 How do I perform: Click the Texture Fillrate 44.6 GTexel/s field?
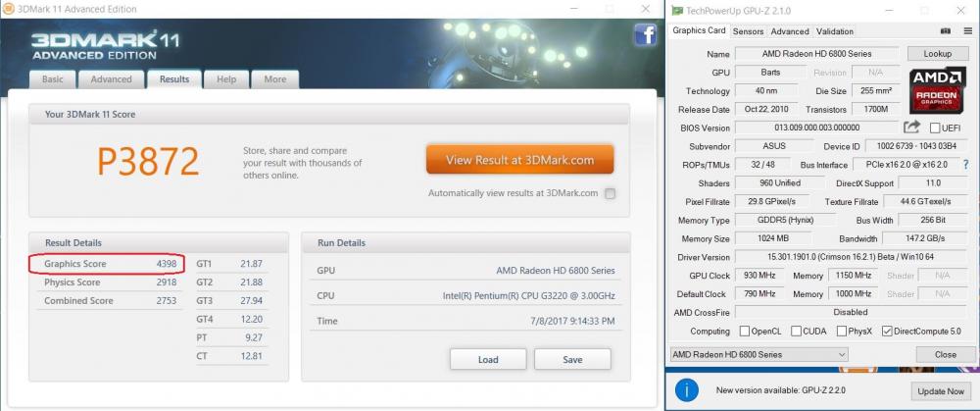(x=926, y=201)
